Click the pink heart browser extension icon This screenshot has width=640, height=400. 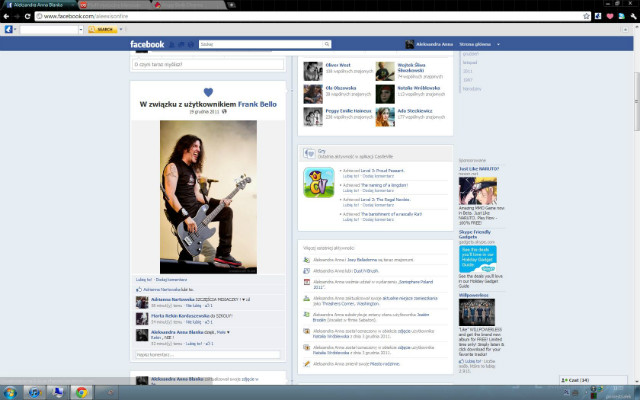click(x=610, y=16)
